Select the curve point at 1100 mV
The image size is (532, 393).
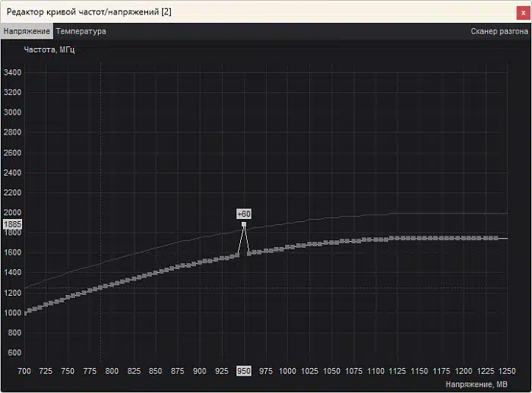pos(375,239)
